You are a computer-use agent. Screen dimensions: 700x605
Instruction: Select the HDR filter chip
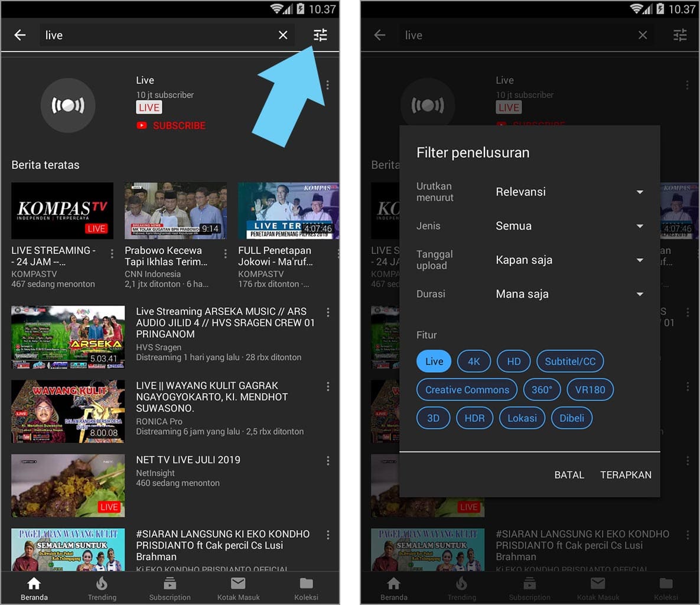pos(474,418)
